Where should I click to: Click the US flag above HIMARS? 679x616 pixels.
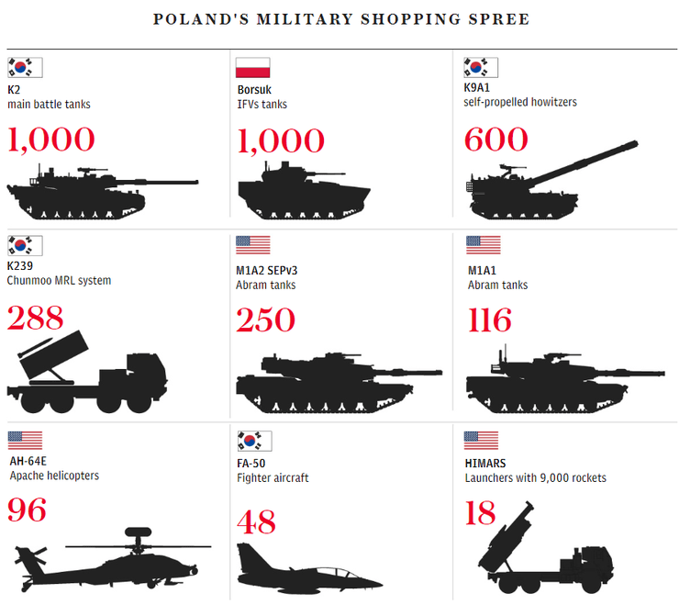[481, 440]
